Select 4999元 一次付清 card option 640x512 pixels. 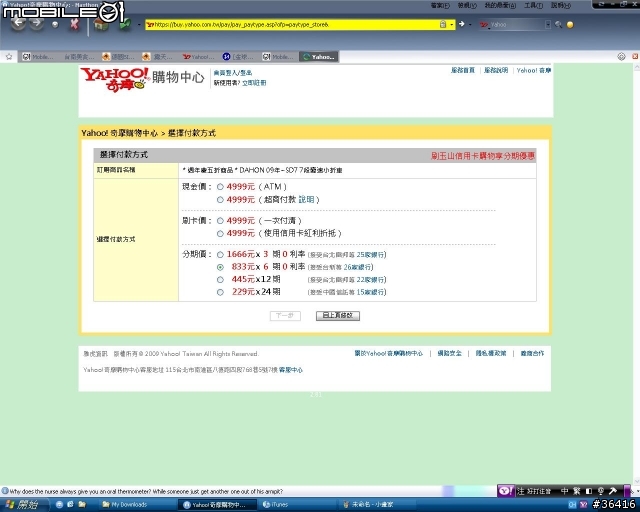pos(220,221)
